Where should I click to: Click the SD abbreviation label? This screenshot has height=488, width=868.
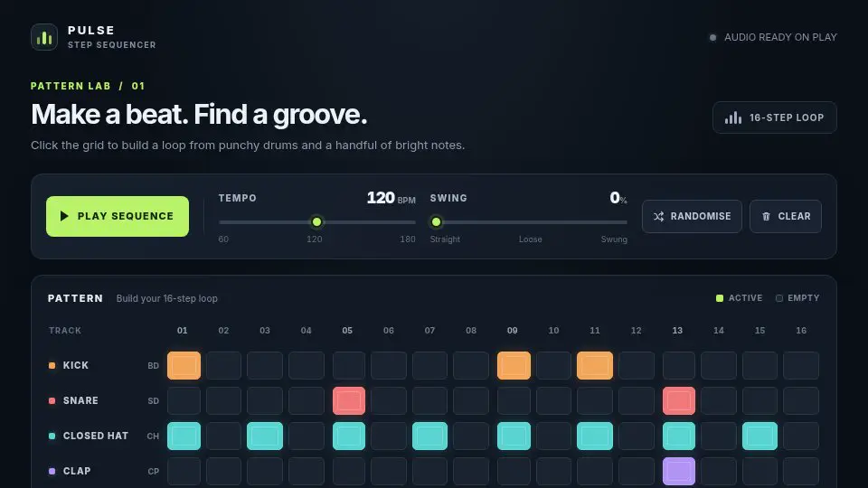coord(154,401)
